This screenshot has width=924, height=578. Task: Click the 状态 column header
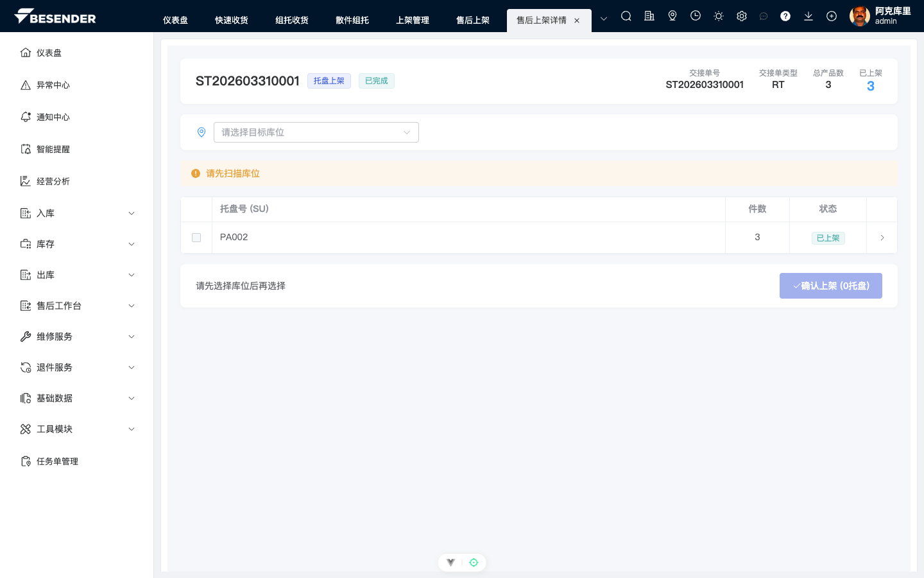828,209
